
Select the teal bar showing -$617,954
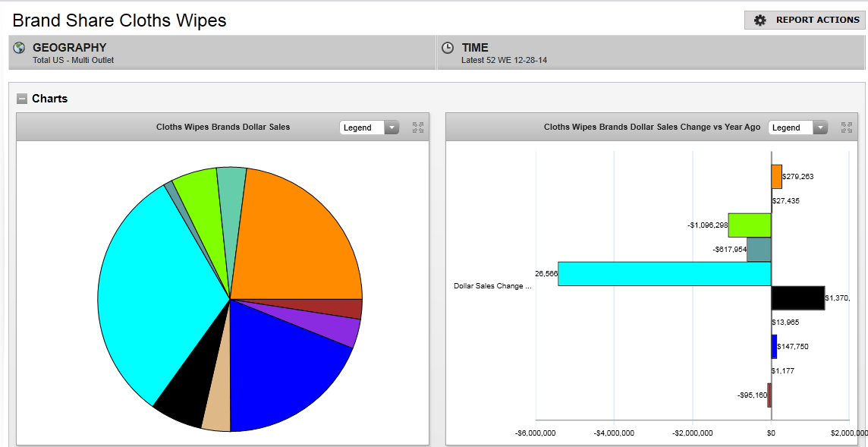[759, 250]
